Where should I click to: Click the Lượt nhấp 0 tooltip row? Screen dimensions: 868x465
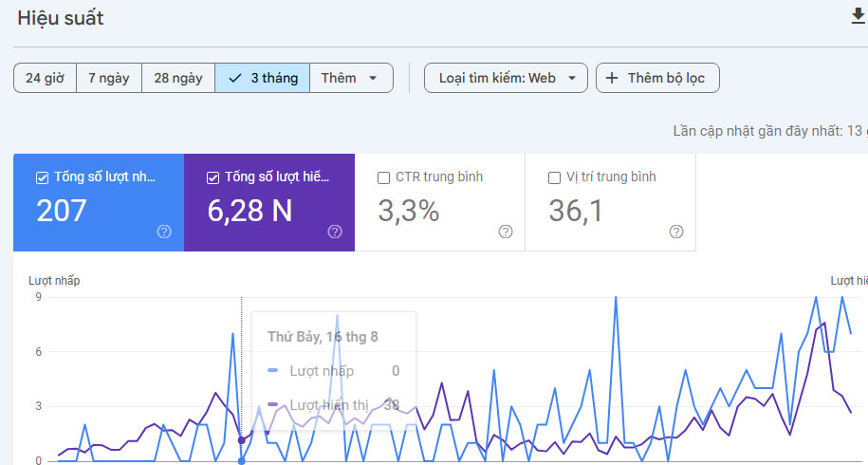pyautogui.click(x=334, y=371)
